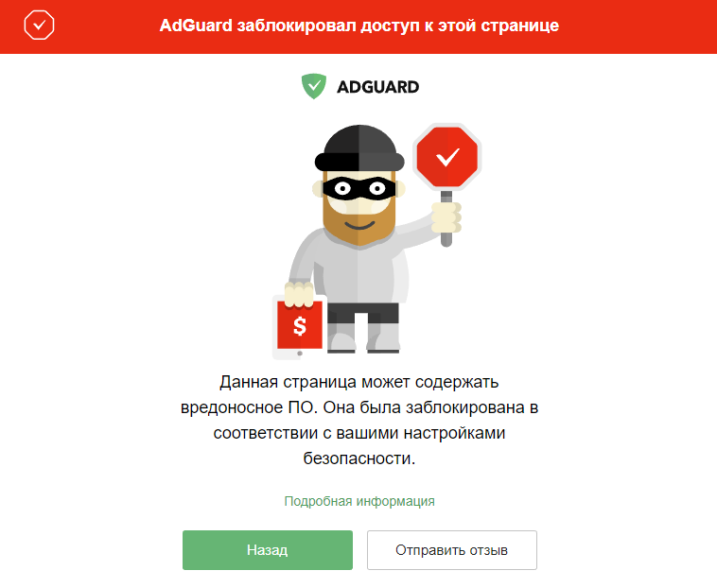This screenshot has width=717, height=588.
Task: Click the robber's dark shorts
Action: [363, 313]
